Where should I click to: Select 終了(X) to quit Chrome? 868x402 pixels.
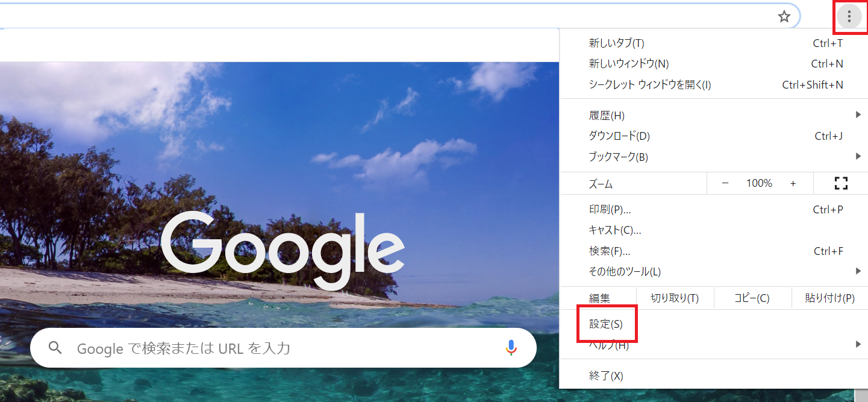(x=713, y=376)
